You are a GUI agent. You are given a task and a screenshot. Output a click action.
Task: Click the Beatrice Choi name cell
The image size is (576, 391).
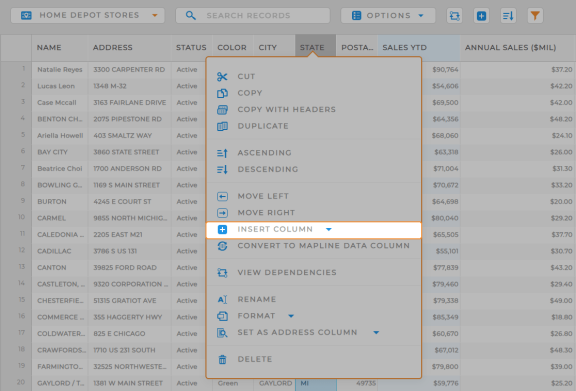click(60, 169)
